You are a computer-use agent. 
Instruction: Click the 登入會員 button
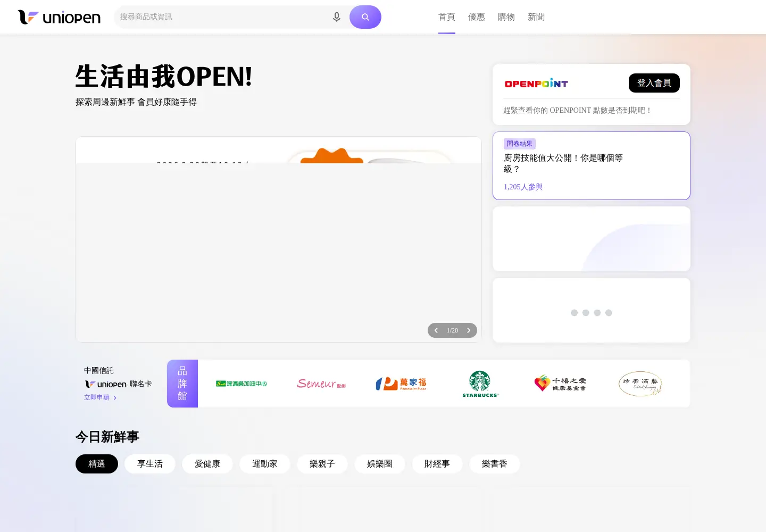(654, 83)
